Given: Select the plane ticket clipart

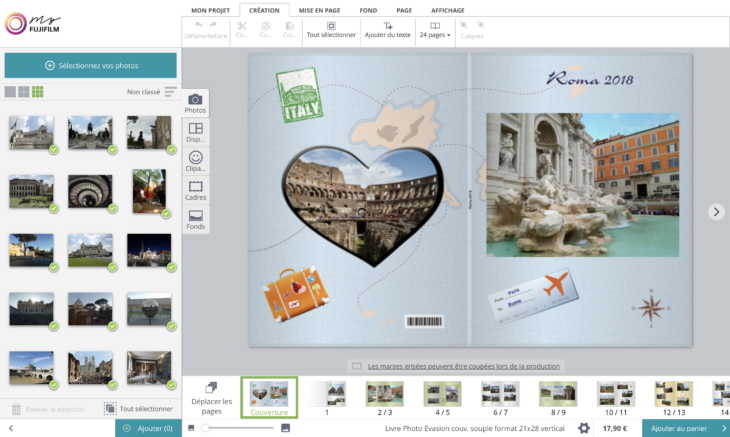Looking at the screenshot, I should pos(534,296).
